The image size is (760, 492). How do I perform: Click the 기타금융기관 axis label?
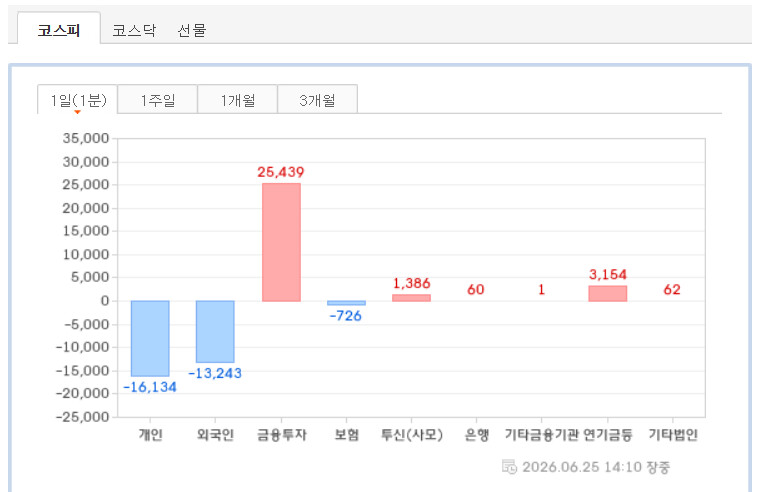(542, 434)
